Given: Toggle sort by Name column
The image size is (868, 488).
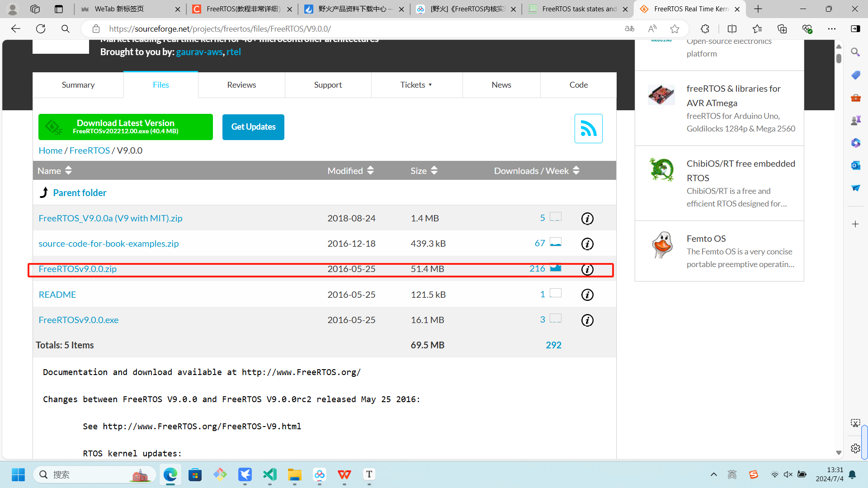Looking at the screenshot, I should (68, 171).
